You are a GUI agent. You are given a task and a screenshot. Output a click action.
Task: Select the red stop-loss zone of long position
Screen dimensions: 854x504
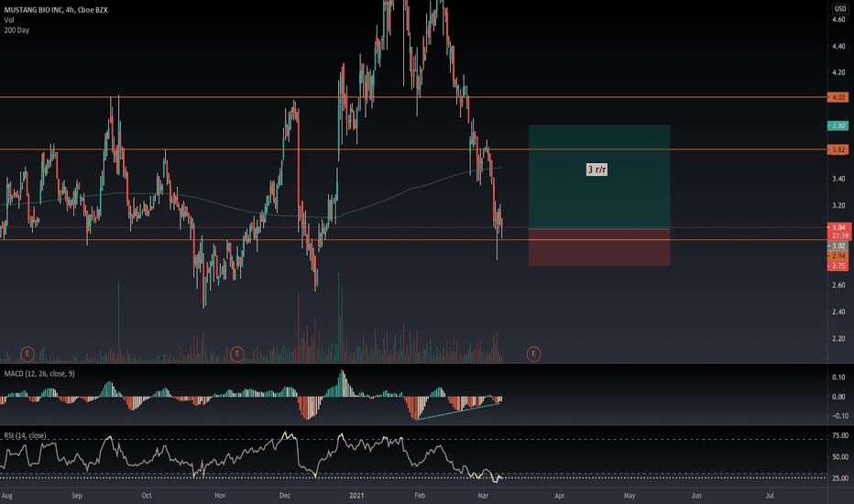point(599,247)
